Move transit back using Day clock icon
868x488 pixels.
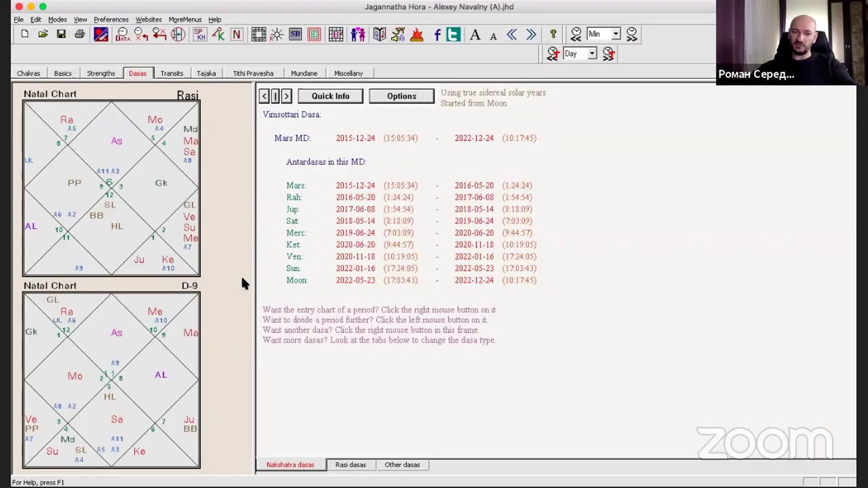[553, 54]
